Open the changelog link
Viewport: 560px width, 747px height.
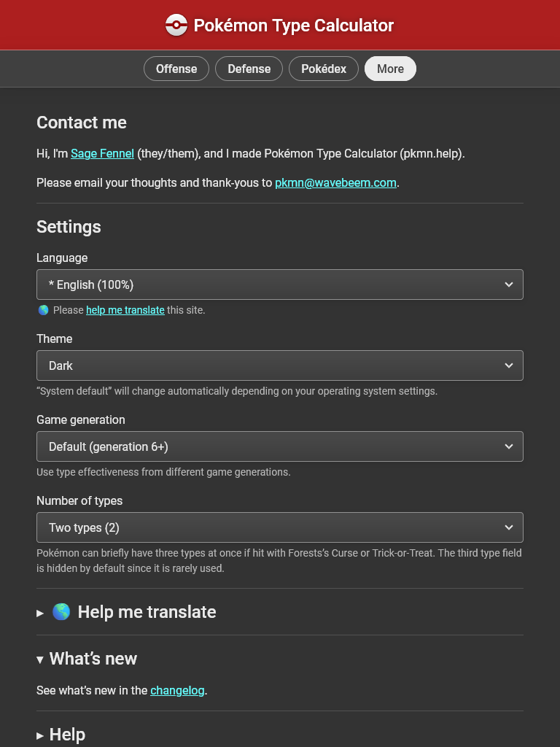177,690
